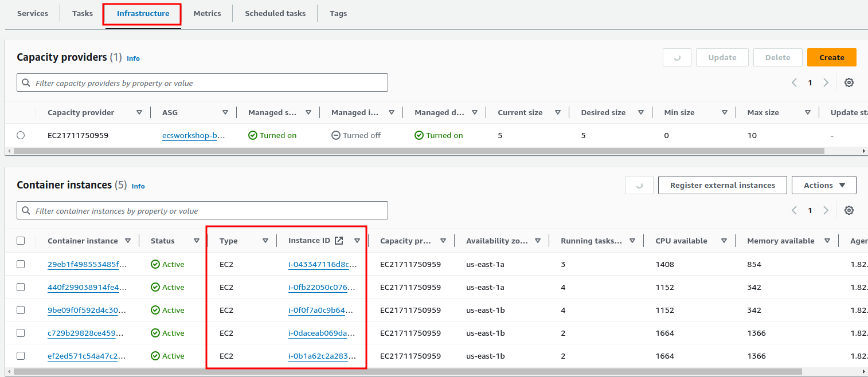The image size is (868, 377).
Task: Sort by CPU available column
Action: coord(724,241)
